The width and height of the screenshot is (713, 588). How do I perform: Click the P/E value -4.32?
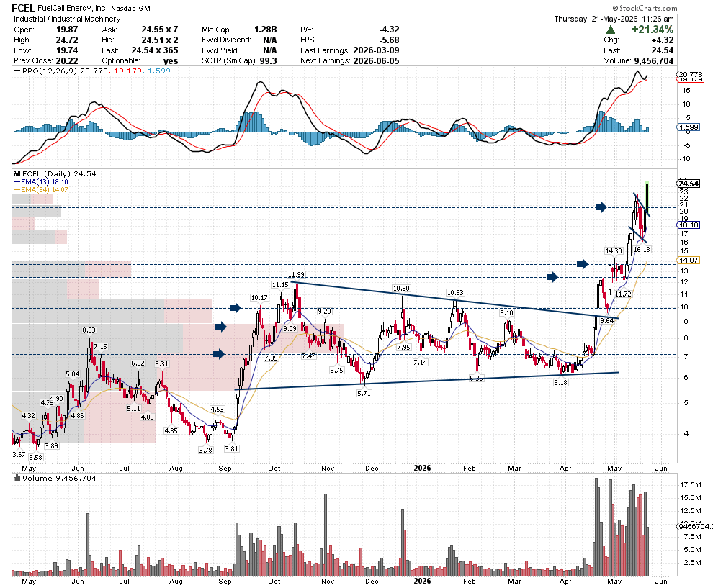(389, 30)
